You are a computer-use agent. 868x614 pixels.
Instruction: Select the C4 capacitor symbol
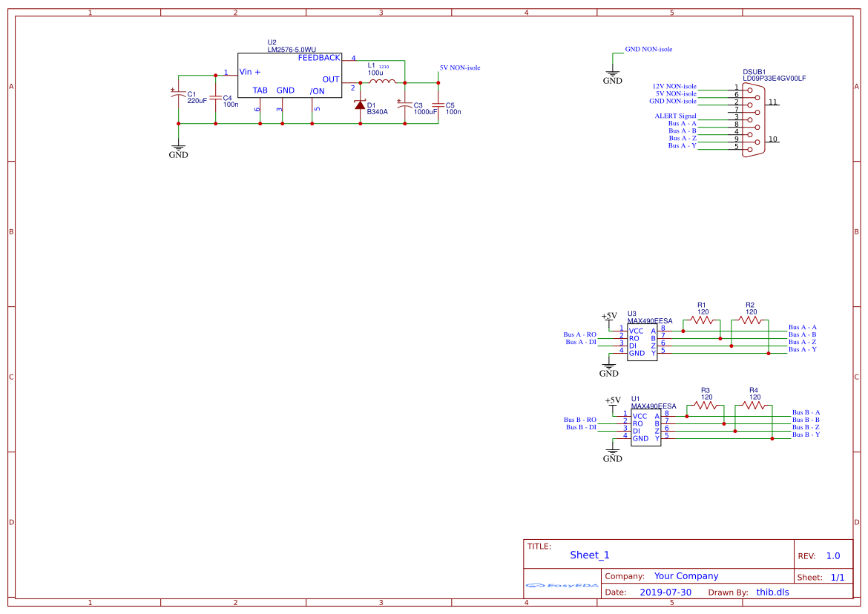[x=215, y=98]
